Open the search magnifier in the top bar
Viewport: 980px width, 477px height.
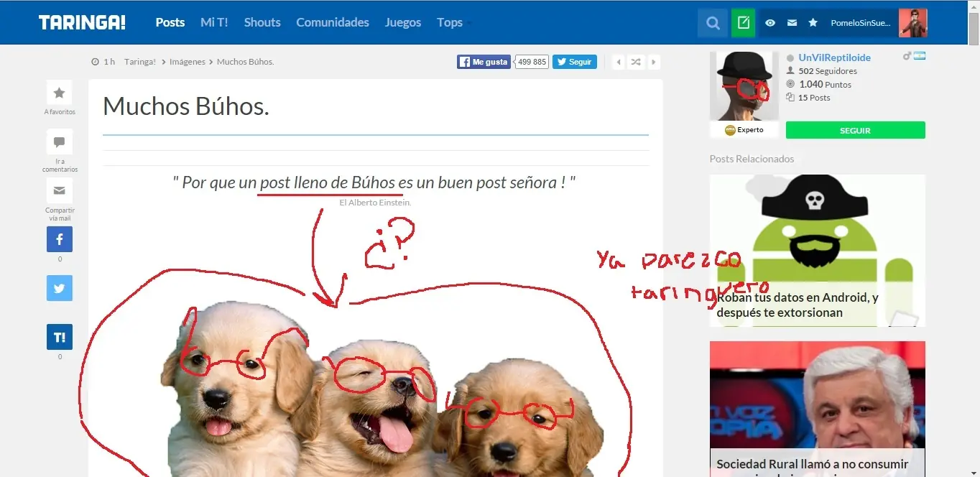(712, 22)
